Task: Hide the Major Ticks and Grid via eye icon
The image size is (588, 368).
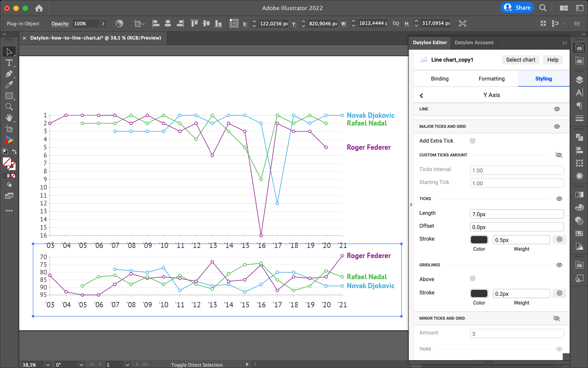Action: click(557, 126)
